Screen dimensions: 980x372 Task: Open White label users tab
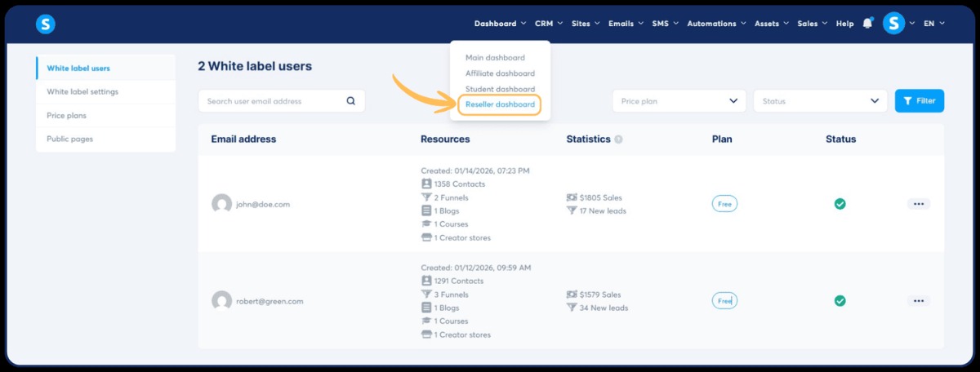105,69
